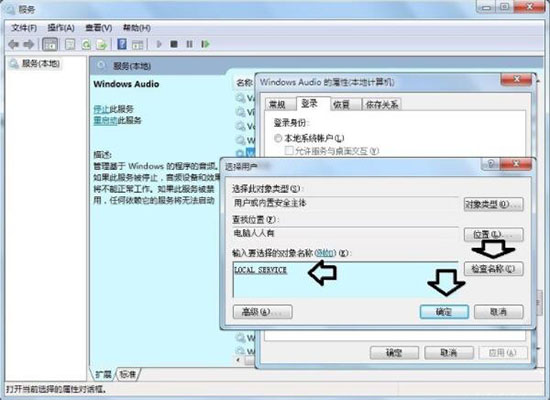Switch to the 依存关系 tab
This screenshot has height=400, width=550.
(x=382, y=104)
